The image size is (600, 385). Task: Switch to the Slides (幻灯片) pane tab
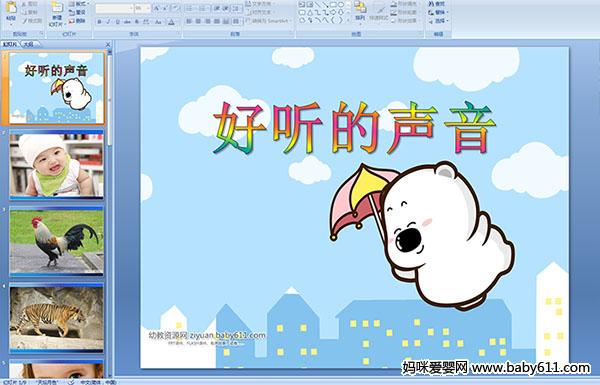pos(10,44)
